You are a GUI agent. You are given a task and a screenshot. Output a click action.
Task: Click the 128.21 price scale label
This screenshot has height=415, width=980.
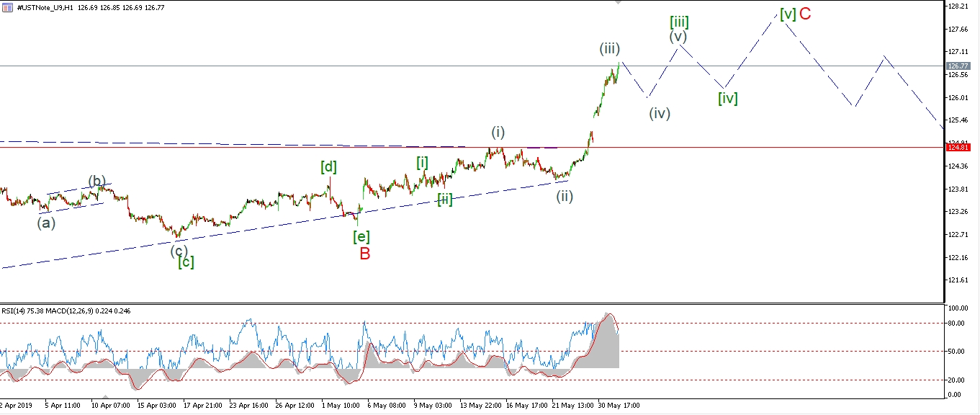958,6
